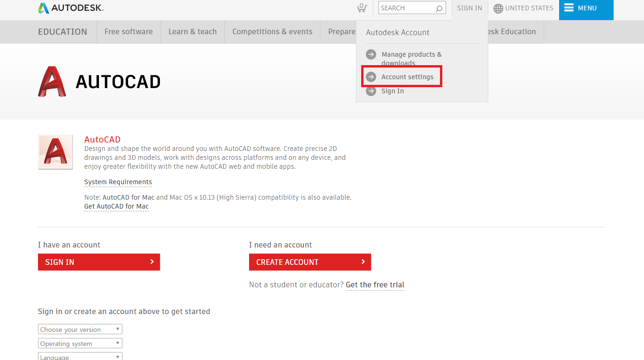Go to EDUCATION section
The height and width of the screenshot is (360, 644).
click(x=62, y=32)
